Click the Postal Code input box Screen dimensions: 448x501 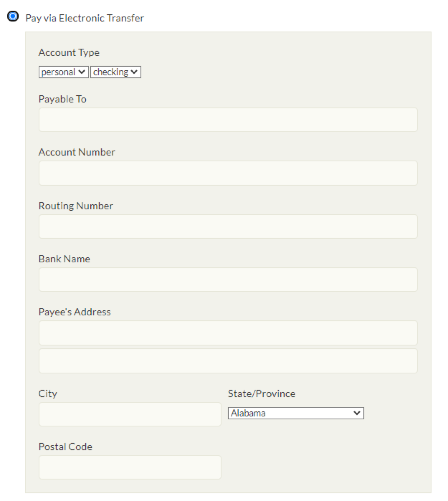pos(130,467)
